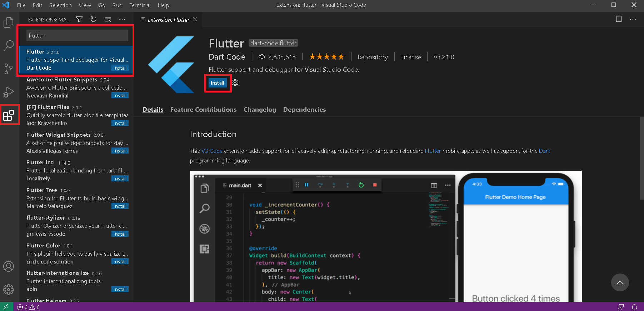
Task: Open feedback icon in status bar
Action: coord(621,307)
